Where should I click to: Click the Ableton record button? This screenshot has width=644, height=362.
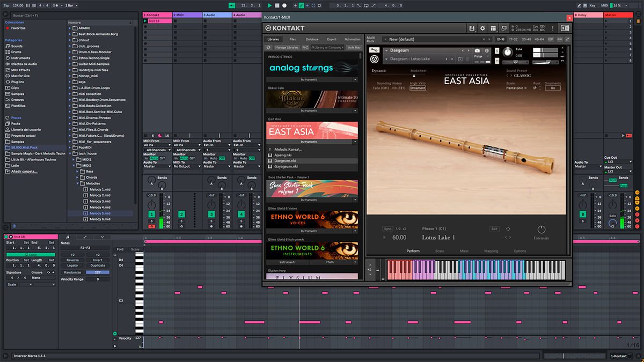284,5
